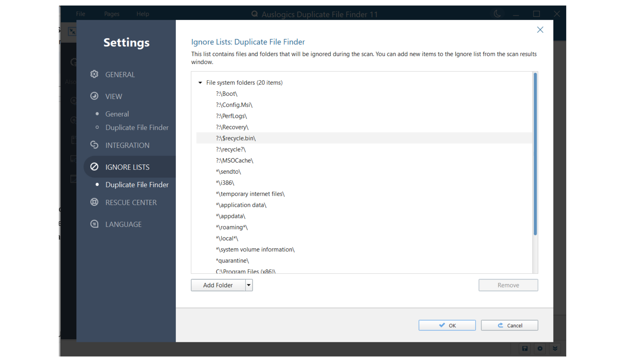Open the Add Folder dropdown arrow
The image size is (644, 362).
249,285
